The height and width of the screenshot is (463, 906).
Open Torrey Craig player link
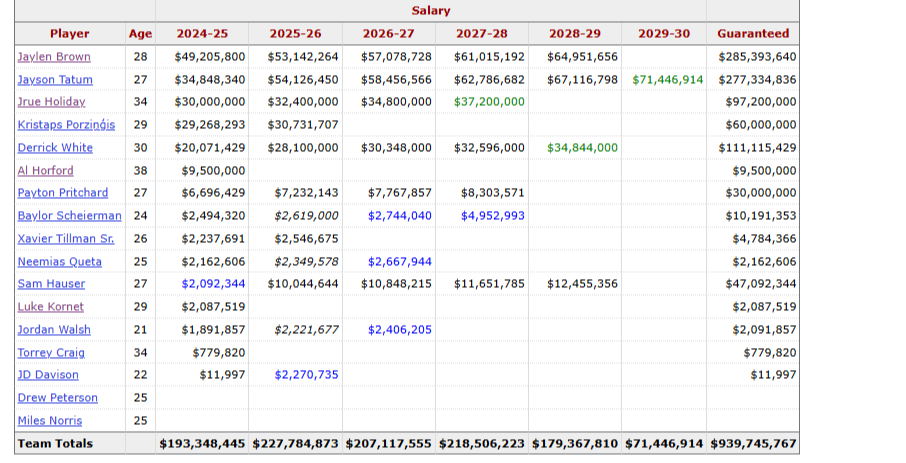coord(51,353)
